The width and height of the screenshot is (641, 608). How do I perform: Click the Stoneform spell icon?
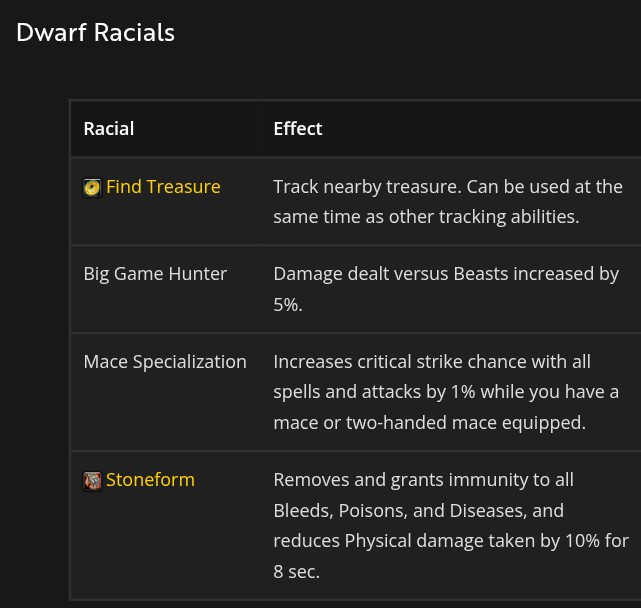coord(92,481)
